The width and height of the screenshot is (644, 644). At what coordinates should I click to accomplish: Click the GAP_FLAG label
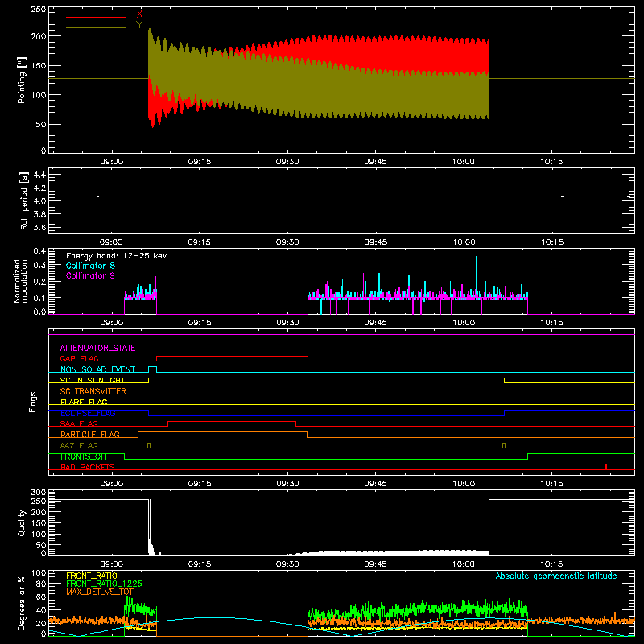point(79,358)
